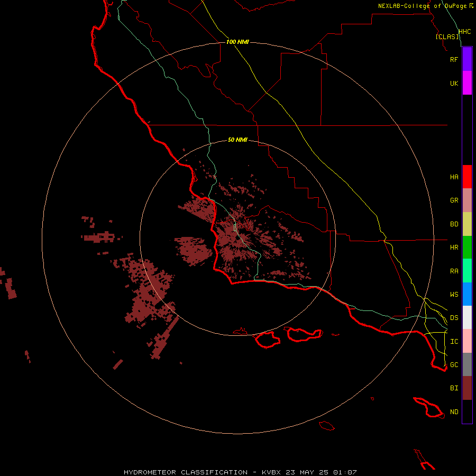Image resolution: width=476 pixels, height=476 pixels.
Task: Select the gray GC legend swatch
Action: point(467,364)
